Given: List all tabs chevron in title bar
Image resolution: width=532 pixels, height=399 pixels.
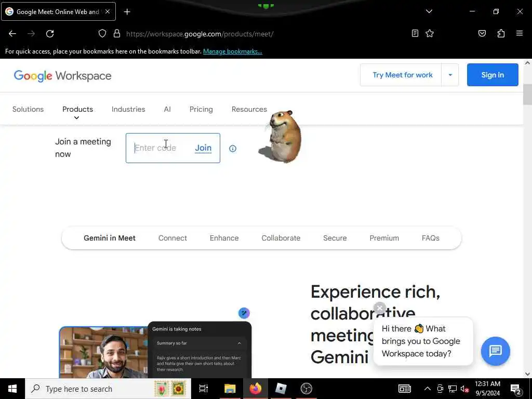Looking at the screenshot, I should [429, 11].
